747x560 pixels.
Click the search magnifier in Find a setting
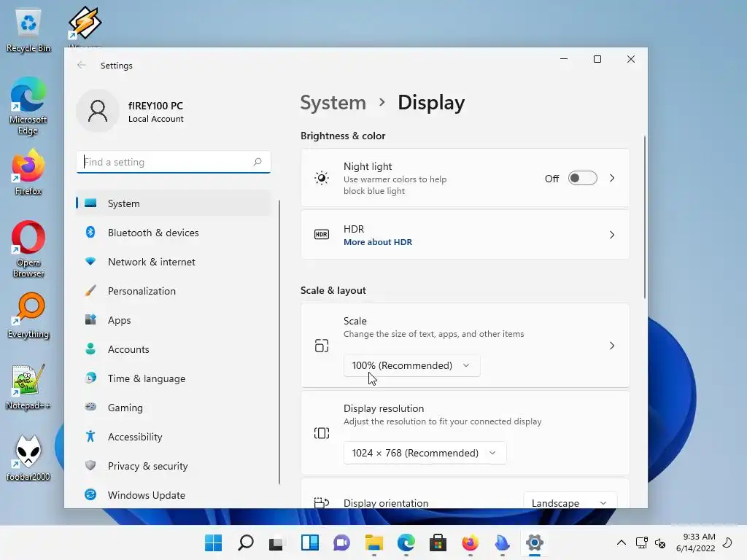(258, 162)
